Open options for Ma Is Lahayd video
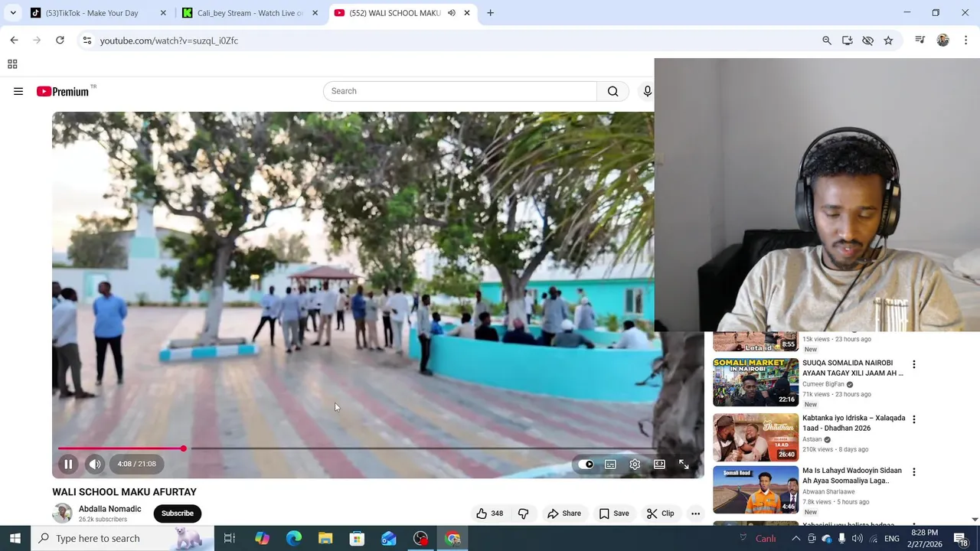Screen dimensions: 980x551 click(x=913, y=472)
